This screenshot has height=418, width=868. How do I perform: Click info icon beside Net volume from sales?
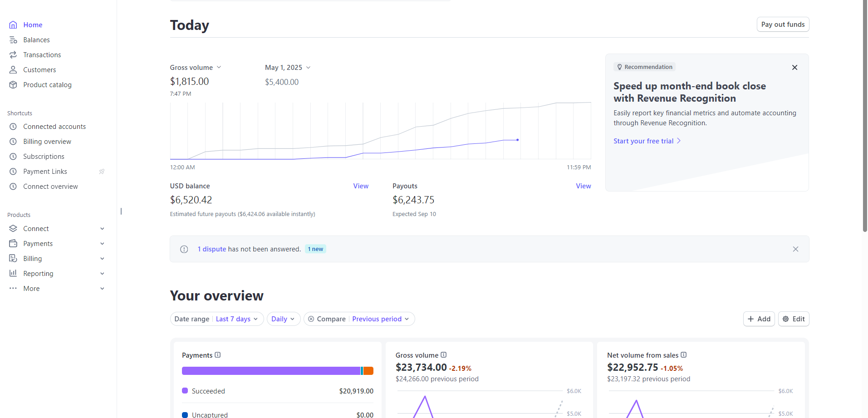684,355
